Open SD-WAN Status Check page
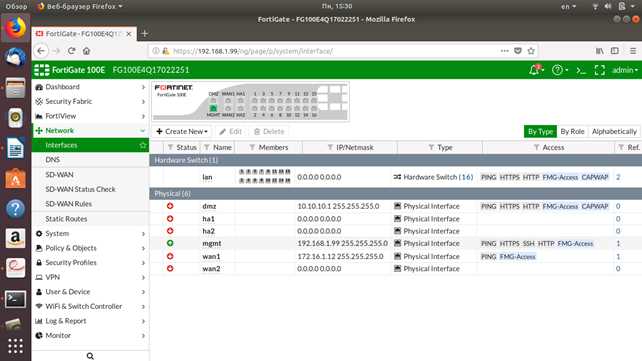Screen dimensions: 642x361 [90, 189]
